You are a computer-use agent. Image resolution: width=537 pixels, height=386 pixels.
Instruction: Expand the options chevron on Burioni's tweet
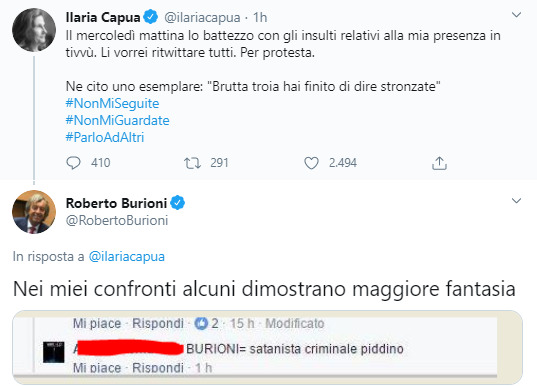516,201
